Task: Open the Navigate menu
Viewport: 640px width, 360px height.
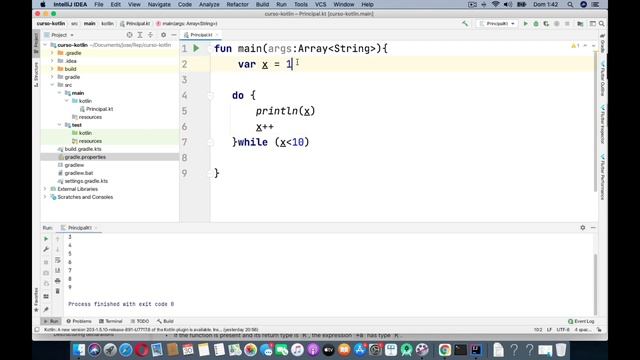Action: pos(159,4)
